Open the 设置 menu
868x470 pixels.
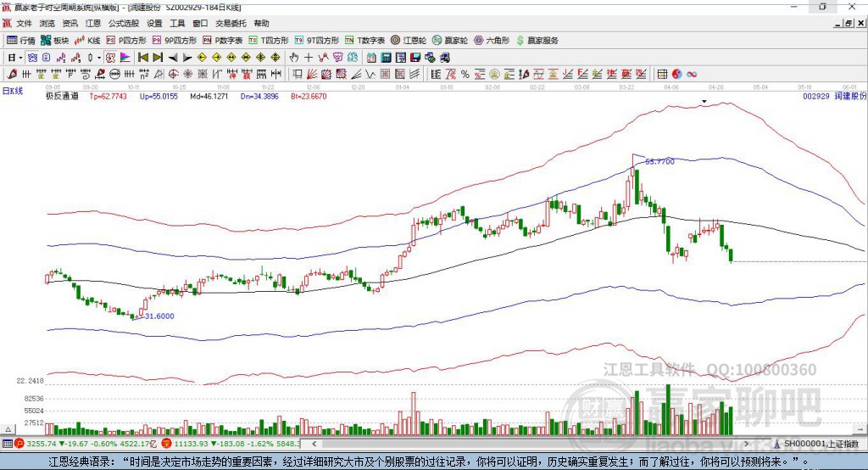tap(154, 23)
